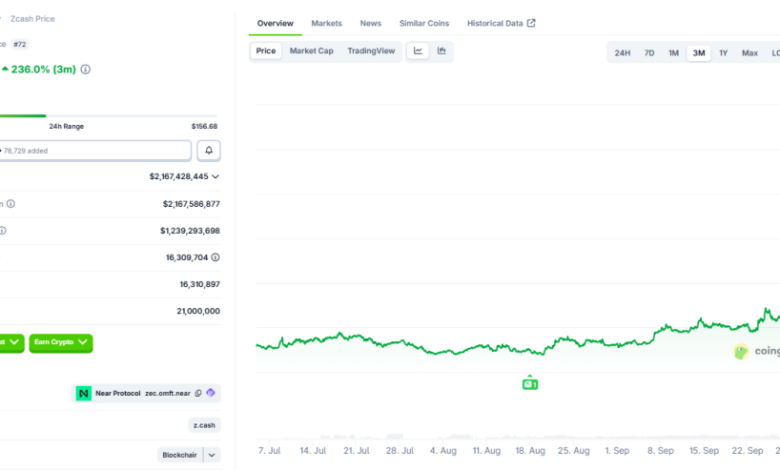Open dropdown arrow beside Blockchair

coord(211,455)
